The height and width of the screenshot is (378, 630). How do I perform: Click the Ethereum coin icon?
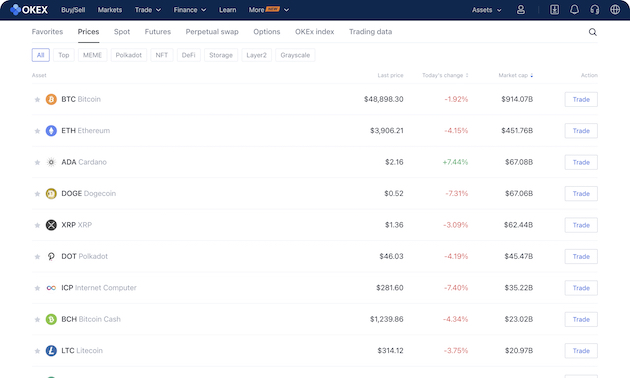coord(51,131)
